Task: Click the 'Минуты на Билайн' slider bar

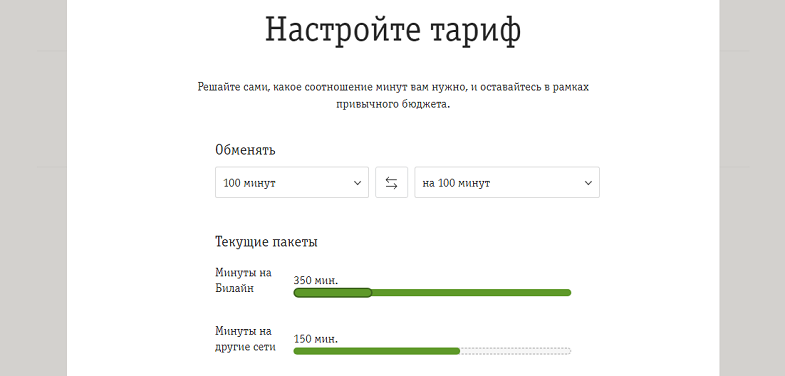Action: [432, 292]
